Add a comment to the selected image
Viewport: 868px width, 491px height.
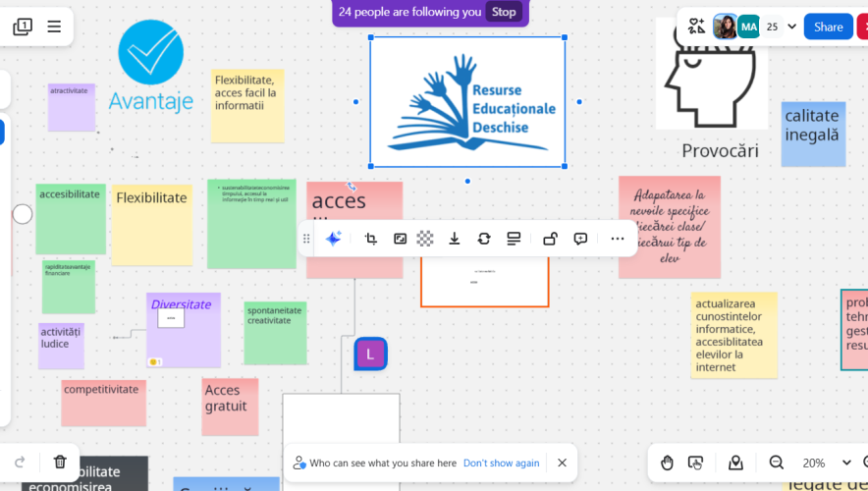pyautogui.click(x=580, y=239)
